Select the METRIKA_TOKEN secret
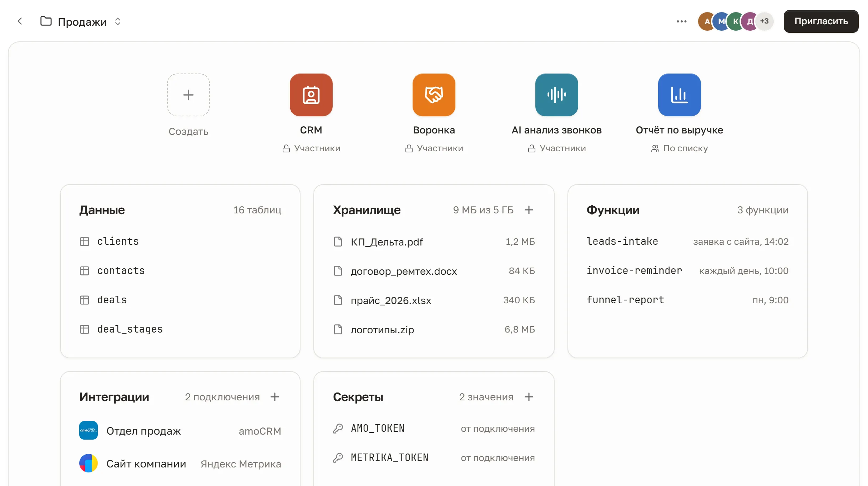 pyautogui.click(x=434, y=458)
